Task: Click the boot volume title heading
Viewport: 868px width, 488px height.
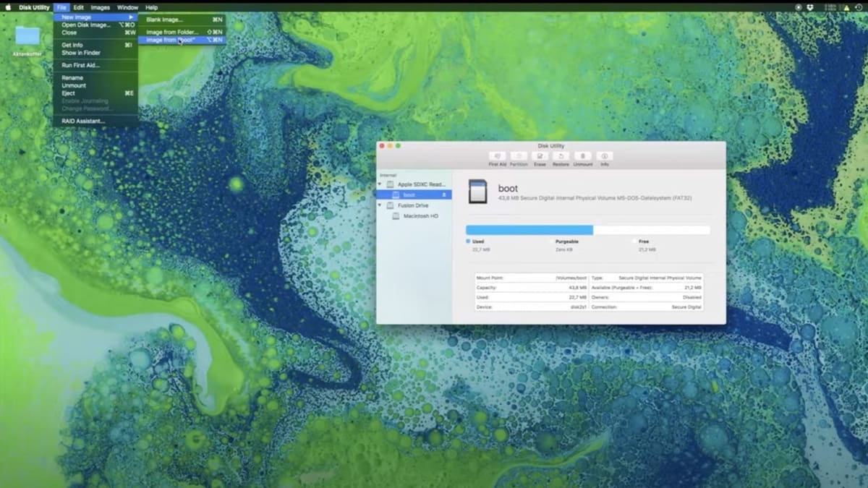Action: click(x=508, y=188)
